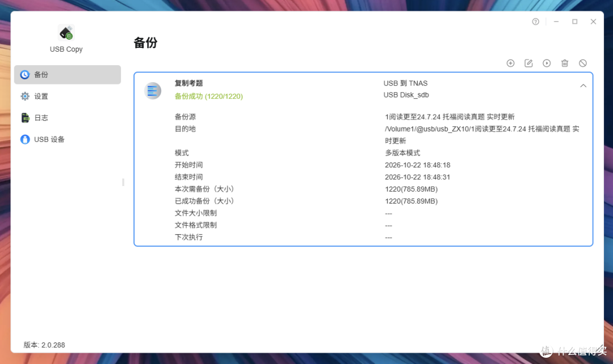Select the 备份 sidebar menu item
The image size is (613, 364).
click(67, 75)
